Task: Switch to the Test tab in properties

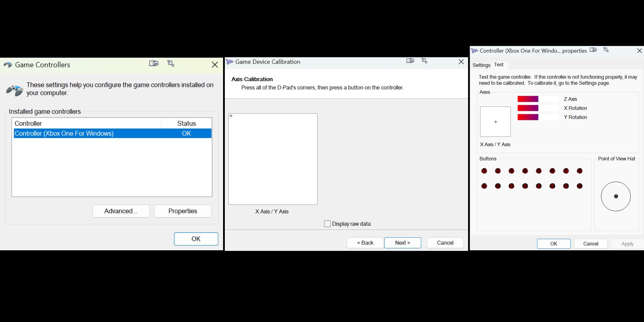Action: 499,64
